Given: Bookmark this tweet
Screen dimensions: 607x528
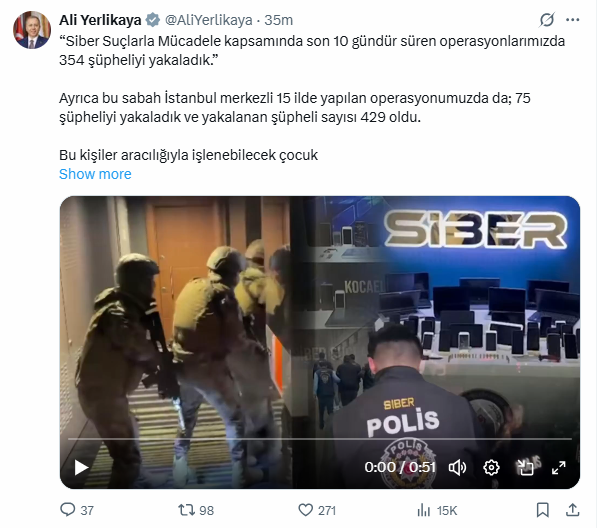Looking at the screenshot, I should (542, 510).
